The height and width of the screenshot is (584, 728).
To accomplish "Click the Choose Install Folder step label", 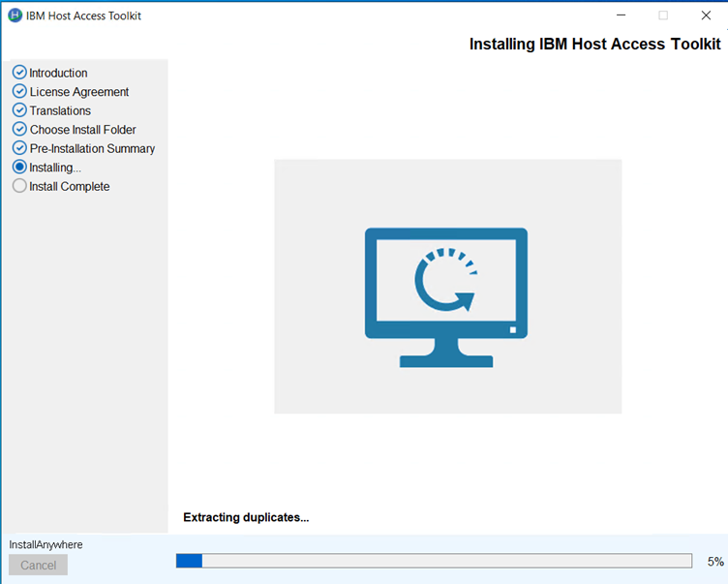I will 82,130.
